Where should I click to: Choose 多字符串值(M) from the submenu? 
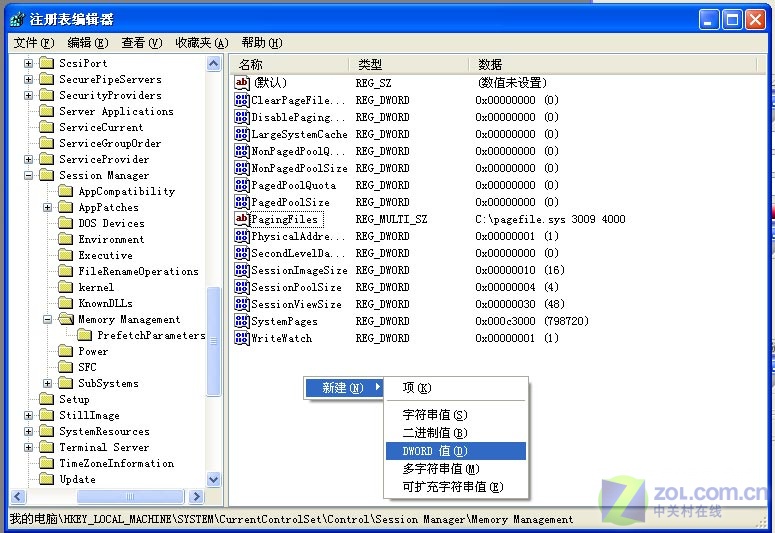tap(456, 469)
